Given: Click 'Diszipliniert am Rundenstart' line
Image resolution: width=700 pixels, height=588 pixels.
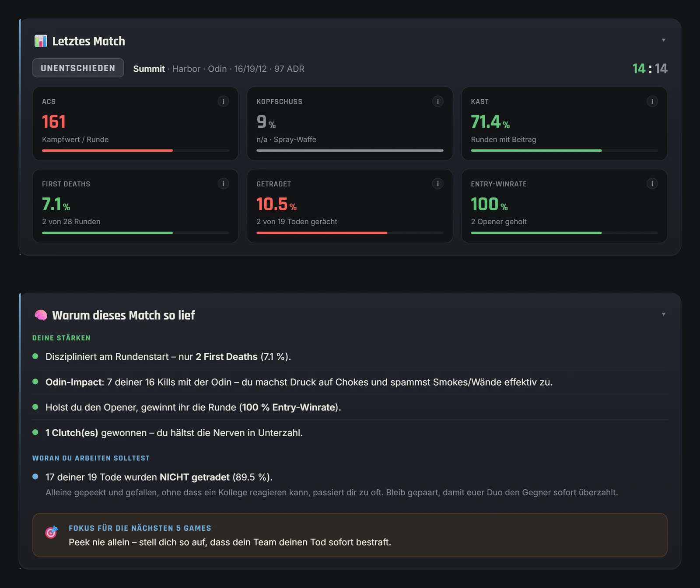Looking at the screenshot, I should tap(168, 357).
